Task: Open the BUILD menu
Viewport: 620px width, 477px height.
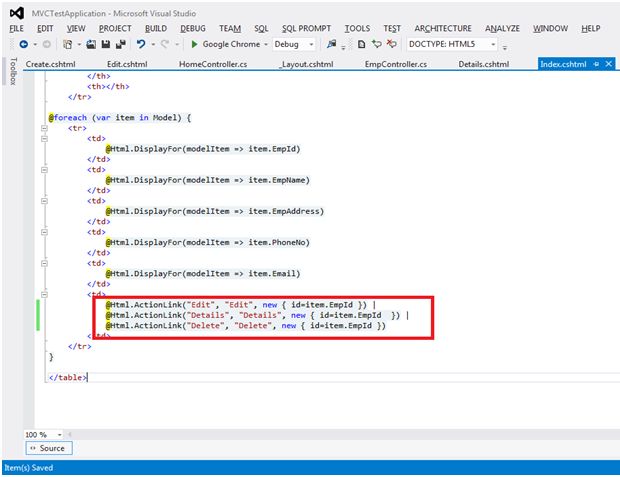Action: tap(156, 28)
